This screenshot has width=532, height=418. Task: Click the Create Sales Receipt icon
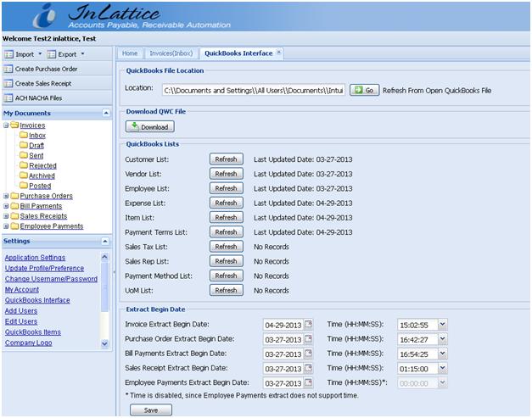8,83
